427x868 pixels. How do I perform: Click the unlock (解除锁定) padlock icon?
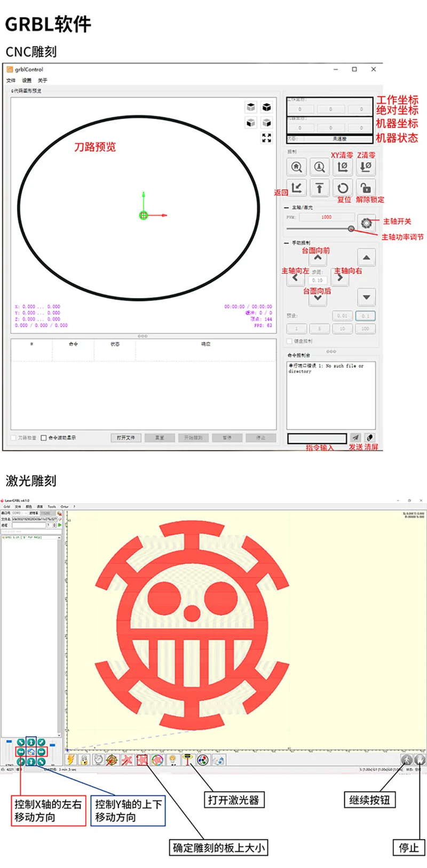coord(366,188)
